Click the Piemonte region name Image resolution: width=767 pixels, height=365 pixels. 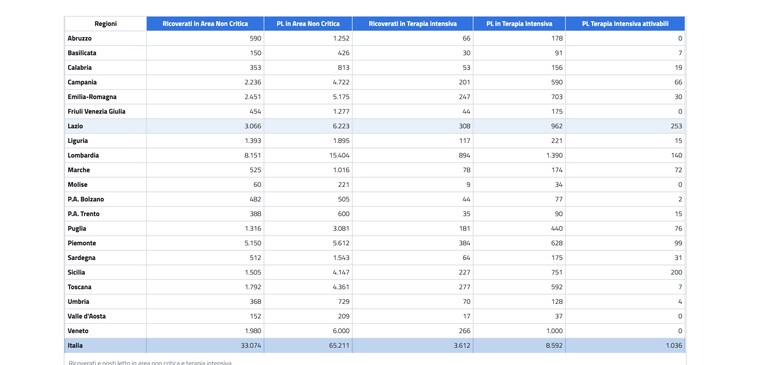82,243
